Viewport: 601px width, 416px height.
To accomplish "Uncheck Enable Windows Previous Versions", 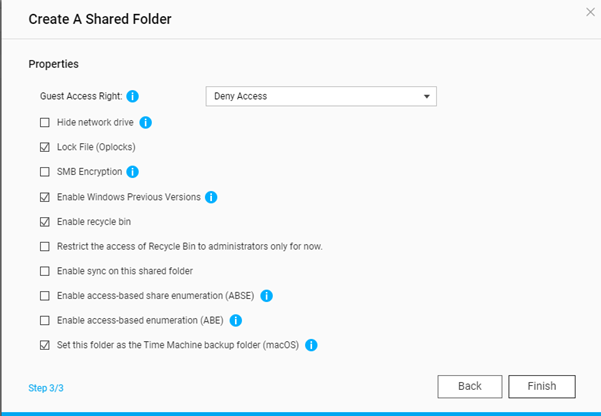I will click(x=44, y=197).
